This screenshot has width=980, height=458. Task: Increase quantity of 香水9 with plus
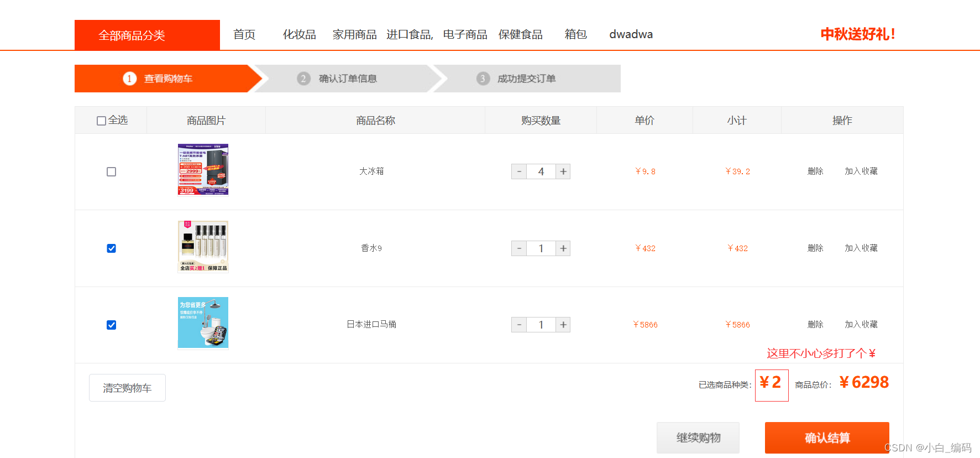pyautogui.click(x=563, y=248)
